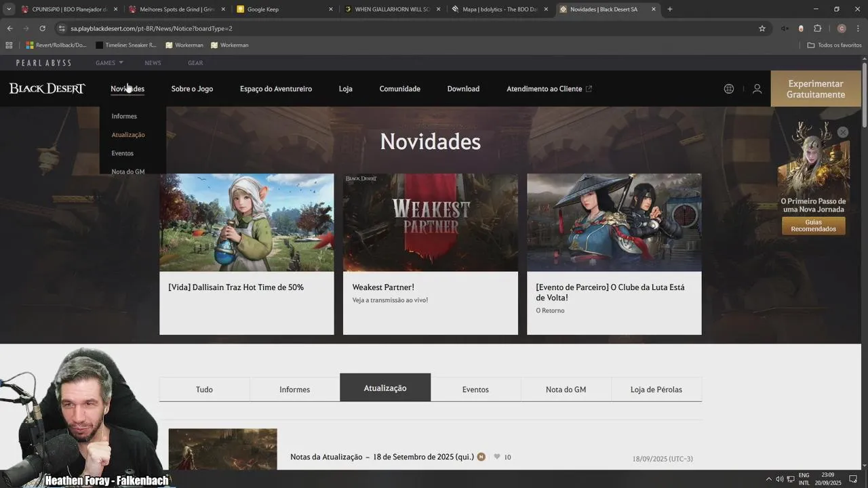
Task: Click the heart like icon on update notes
Action: (497, 457)
